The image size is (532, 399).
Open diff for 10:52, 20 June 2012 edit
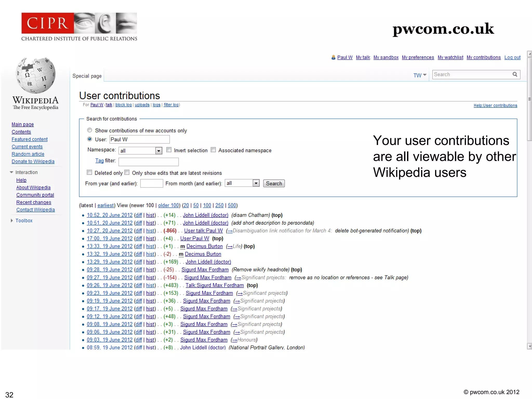(x=139, y=215)
